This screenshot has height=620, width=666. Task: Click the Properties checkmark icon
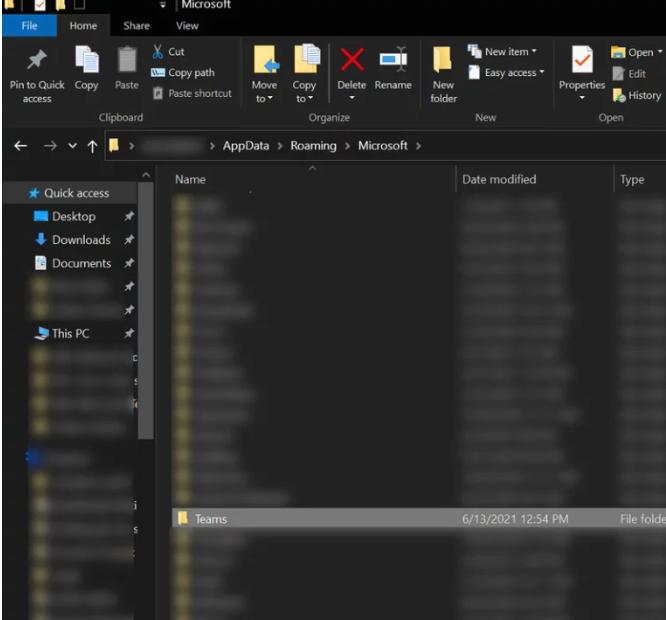click(582, 59)
